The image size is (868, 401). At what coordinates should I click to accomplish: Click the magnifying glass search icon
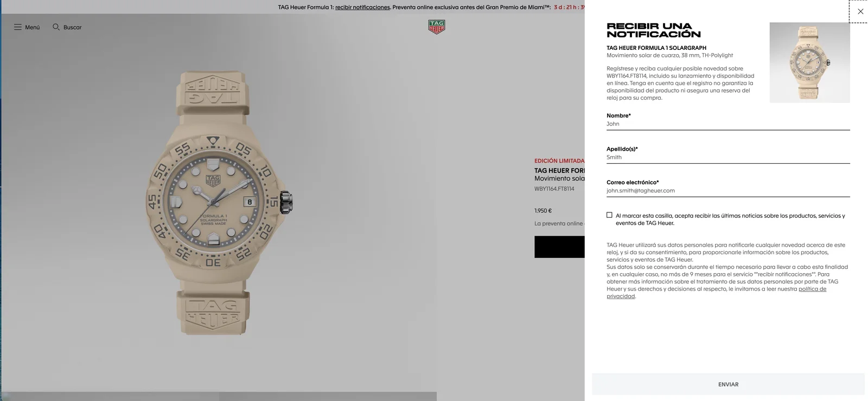(56, 27)
